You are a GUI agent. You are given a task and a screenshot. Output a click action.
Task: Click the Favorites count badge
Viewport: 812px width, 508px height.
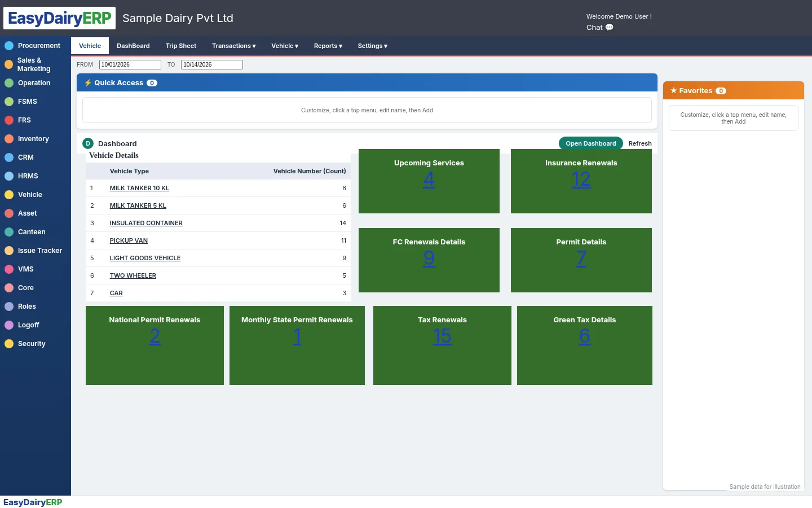click(x=721, y=91)
